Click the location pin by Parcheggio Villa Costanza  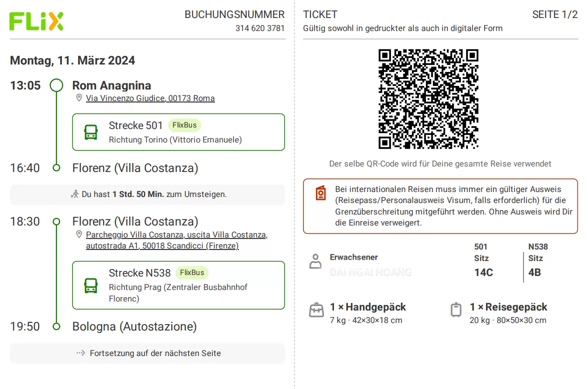pos(79,234)
